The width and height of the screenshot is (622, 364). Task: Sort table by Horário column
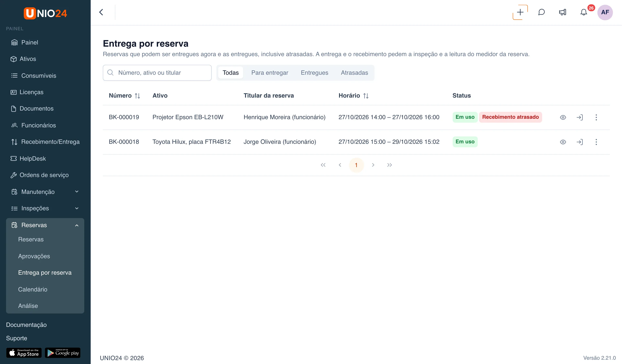coord(366,96)
